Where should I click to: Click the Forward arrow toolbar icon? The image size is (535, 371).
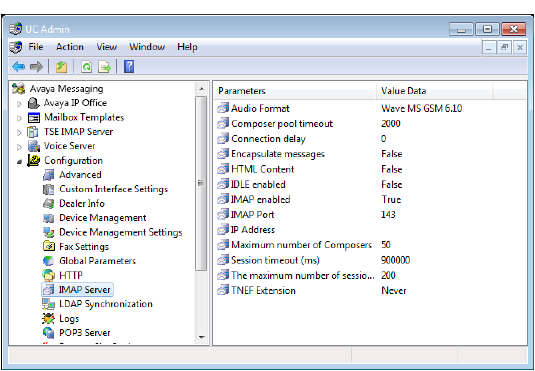36,67
